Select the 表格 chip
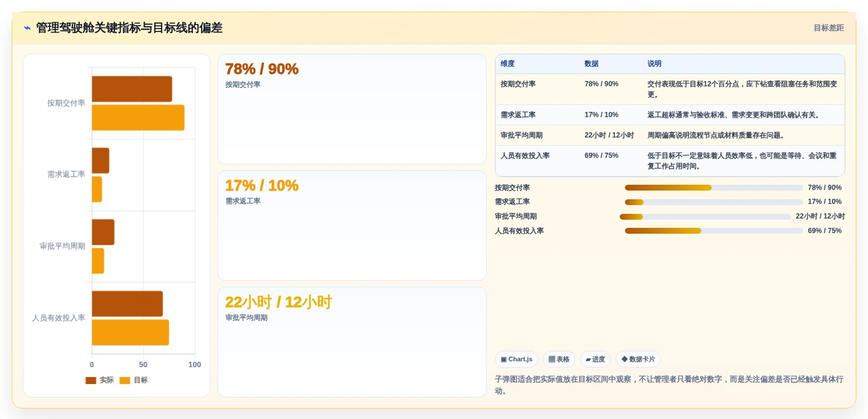Screen dimensions: 868x419 [x=558, y=360]
